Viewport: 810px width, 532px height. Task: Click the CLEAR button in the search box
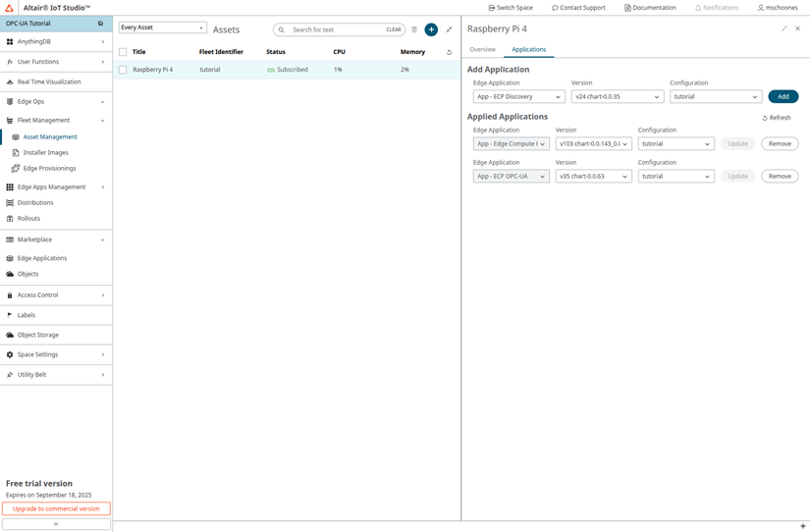click(394, 30)
